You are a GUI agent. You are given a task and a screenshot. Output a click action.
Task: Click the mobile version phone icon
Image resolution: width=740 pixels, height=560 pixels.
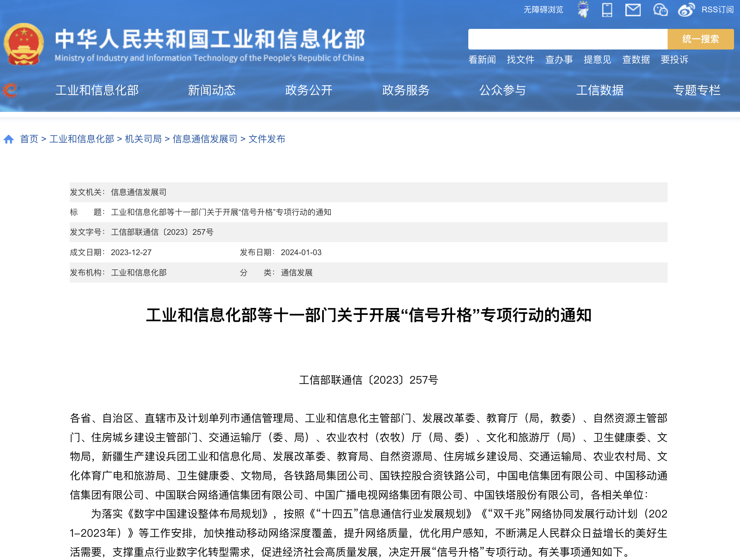(606, 10)
